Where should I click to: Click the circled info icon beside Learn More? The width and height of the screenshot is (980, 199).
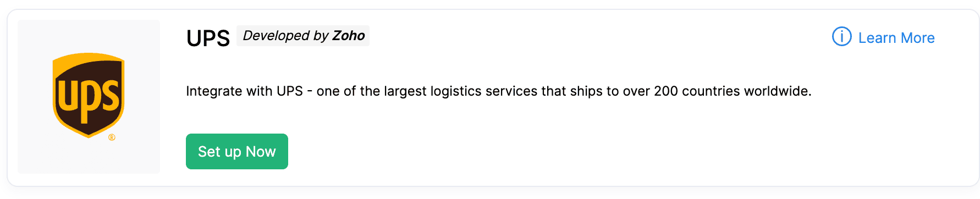tap(841, 37)
